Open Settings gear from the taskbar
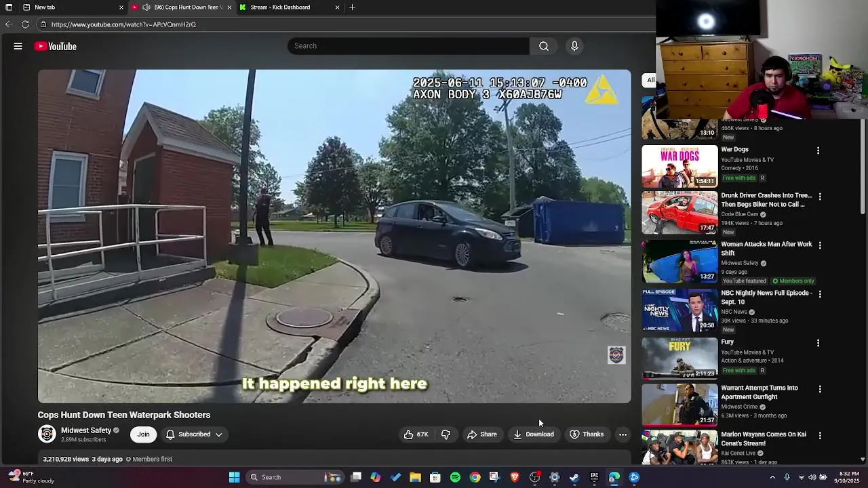 pyautogui.click(x=554, y=477)
